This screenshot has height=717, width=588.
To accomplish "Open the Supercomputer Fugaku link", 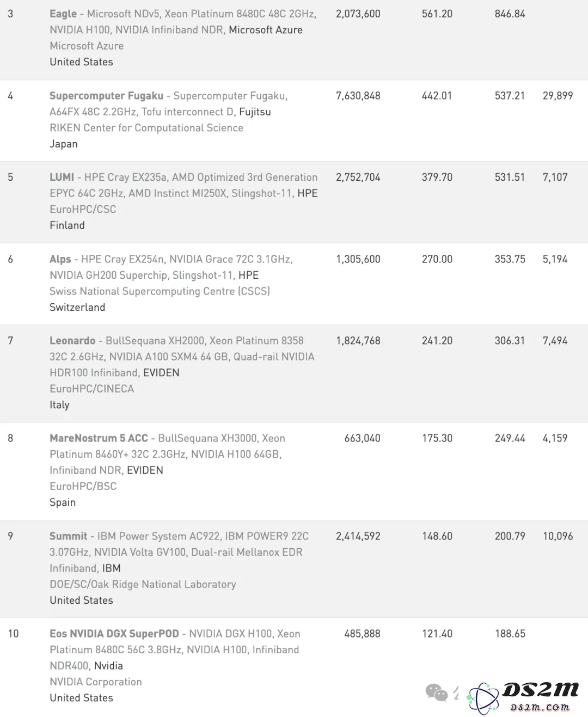I will 106,96.
